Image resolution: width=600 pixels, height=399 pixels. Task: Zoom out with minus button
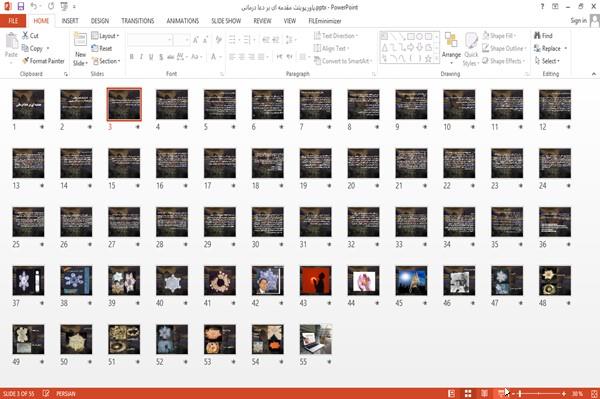pos(513,393)
